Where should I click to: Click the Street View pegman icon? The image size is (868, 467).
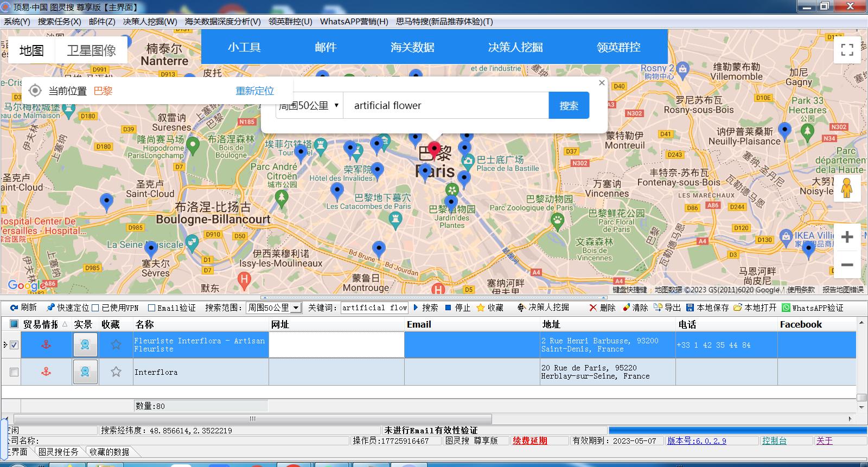click(x=847, y=188)
